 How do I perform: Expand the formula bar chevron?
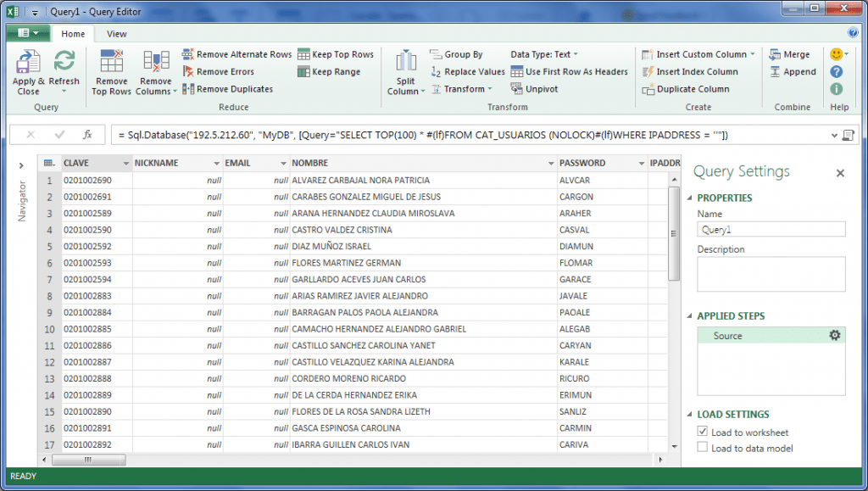pyautogui.click(x=834, y=135)
